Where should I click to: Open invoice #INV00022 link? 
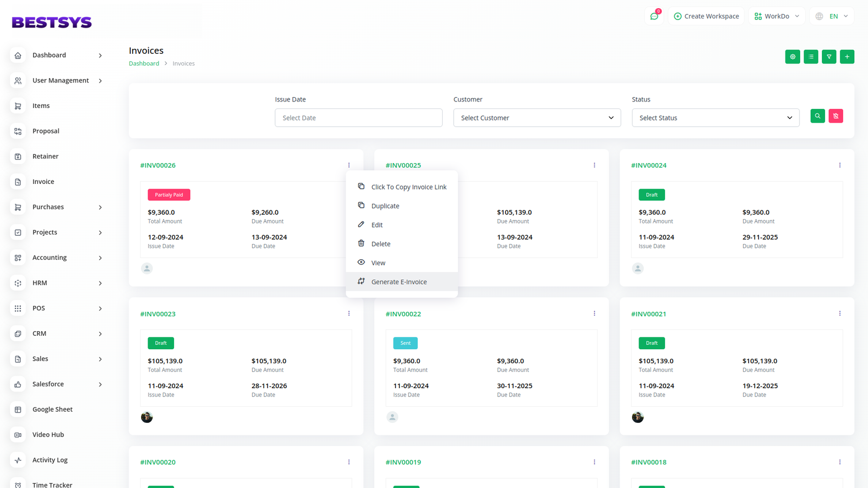[x=403, y=314]
